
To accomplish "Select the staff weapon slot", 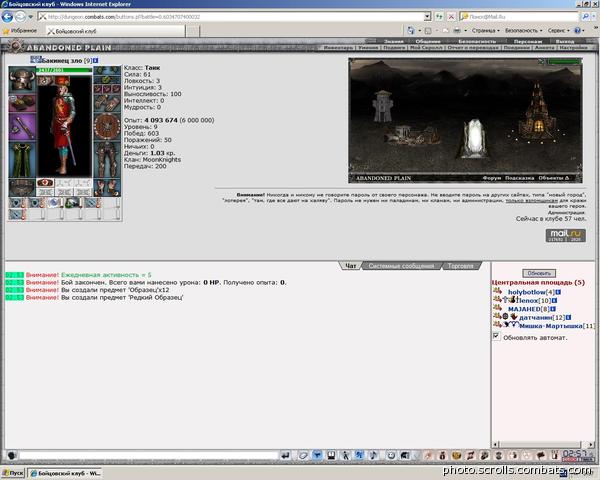I will 22,126.
